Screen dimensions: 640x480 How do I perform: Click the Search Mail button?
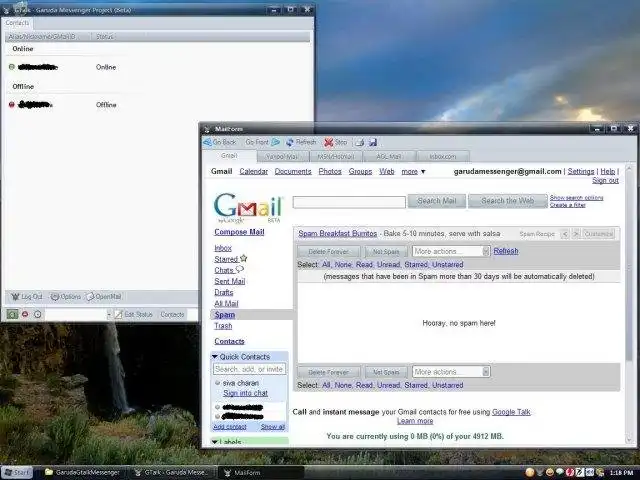(436, 201)
